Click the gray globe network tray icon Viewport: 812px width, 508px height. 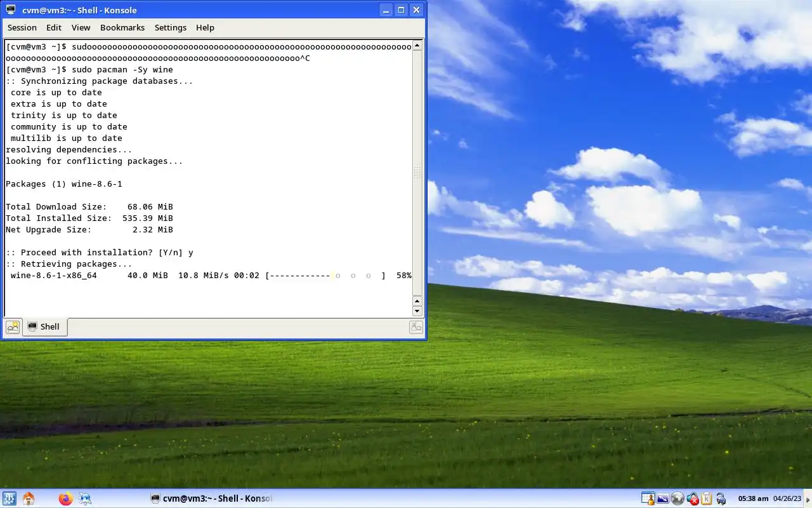[x=677, y=498]
